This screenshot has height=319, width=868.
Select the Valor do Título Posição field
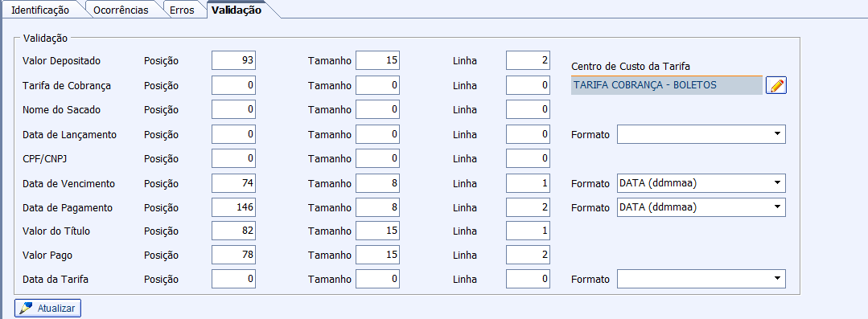click(x=233, y=231)
